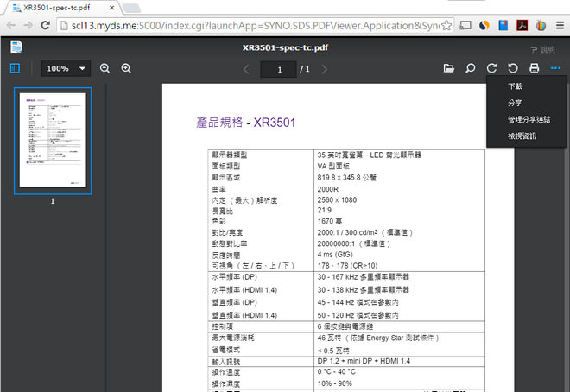Image resolution: width=570 pixels, height=392 pixels.
Task: Click the VA 型面板 table cell
Action: pyautogui.click(x=333, y=166)
